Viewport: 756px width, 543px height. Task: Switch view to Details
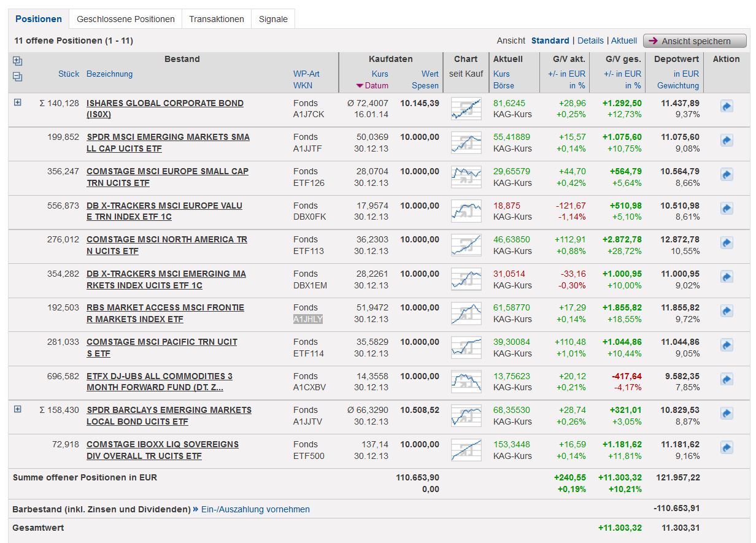(x=590, y=40)
